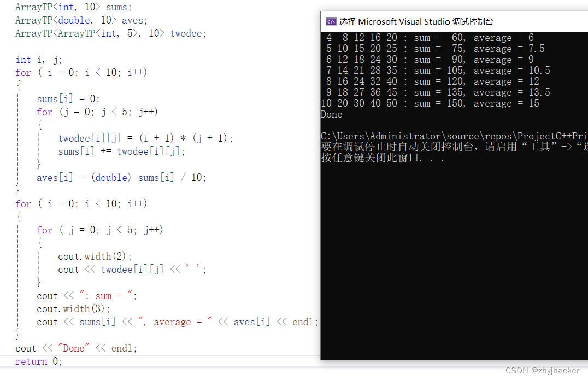This screenshot has width=588, height=380.
Task: Click code line 'ArrayTP<int, 10> sums;'
Action: point(73,7)
